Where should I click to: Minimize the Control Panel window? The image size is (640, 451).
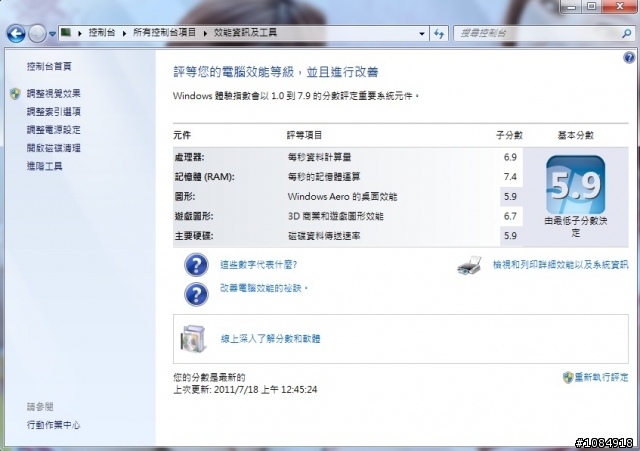tap(571, 7)
